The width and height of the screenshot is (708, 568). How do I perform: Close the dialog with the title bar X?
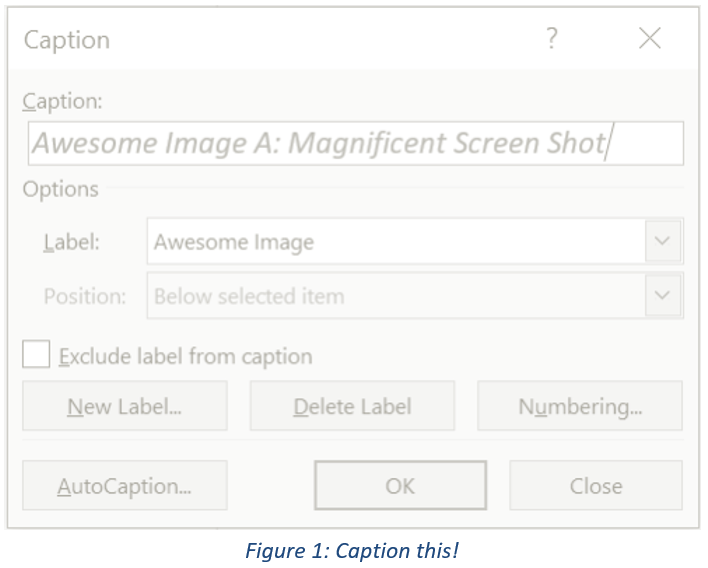[x=650, y=39]
